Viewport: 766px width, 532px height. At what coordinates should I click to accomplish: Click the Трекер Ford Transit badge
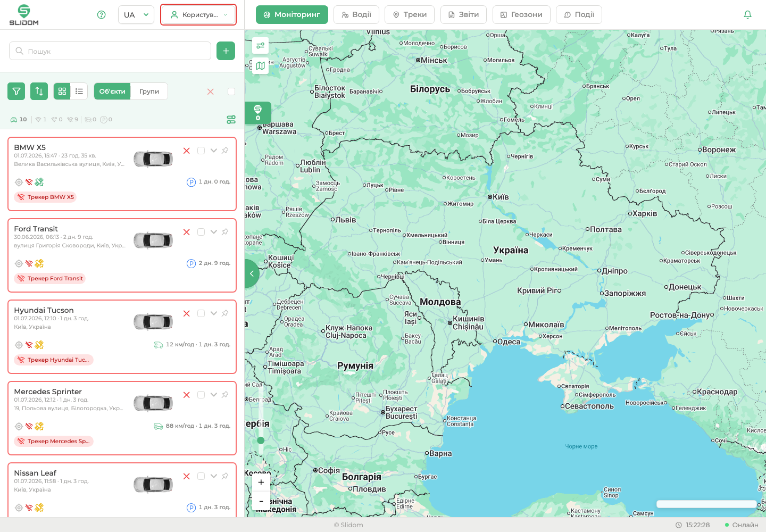pyautogui.click(x=50, y=278)
